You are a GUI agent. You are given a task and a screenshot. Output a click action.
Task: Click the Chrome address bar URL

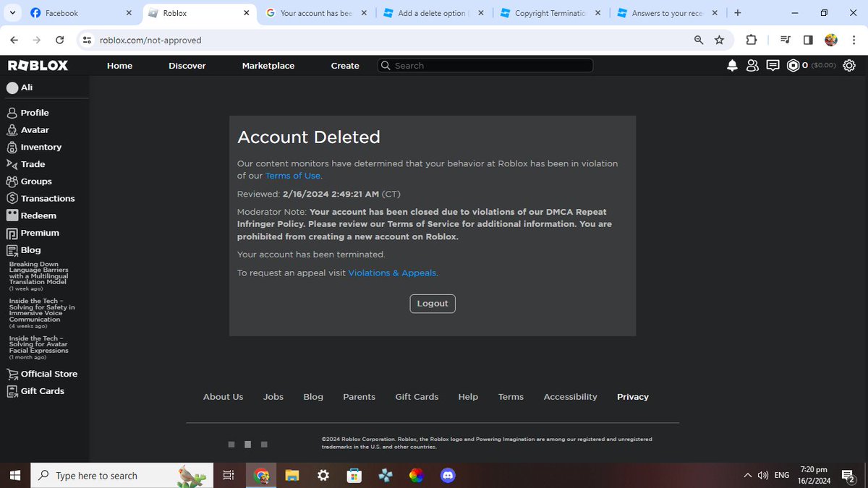(150, 40)
